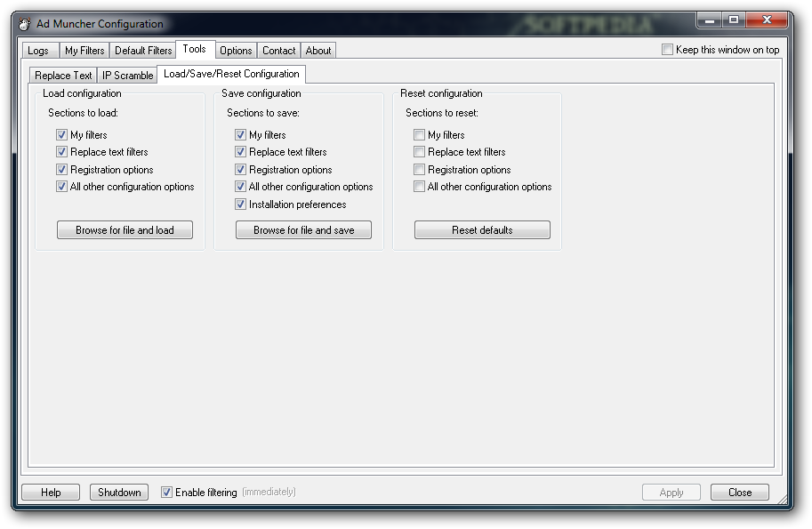Image resolution: width=812 pixels, height=529 pixels.
Task: Click the Shutdown button
Action: [x=119, y=493]
